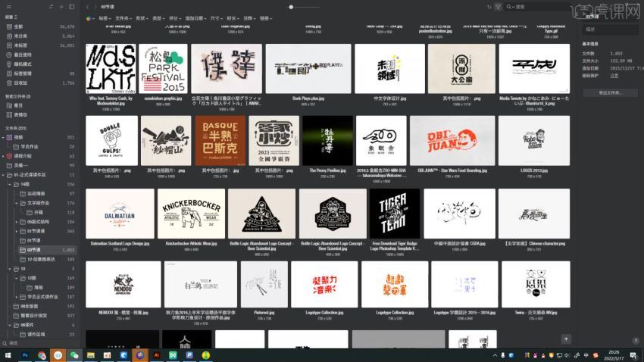Select 未标签 in the sidebar
Screen dimensions: 644x362
[41, 45]
